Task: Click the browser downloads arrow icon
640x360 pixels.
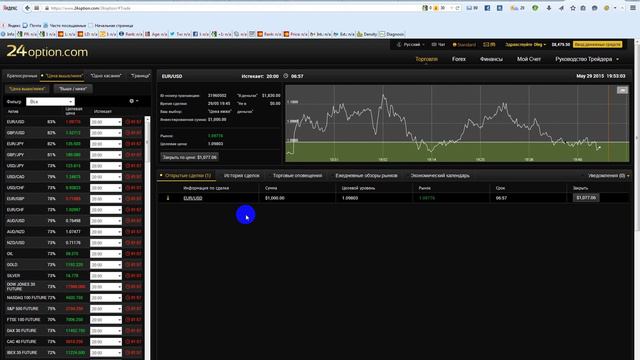Action: point(549,8)
